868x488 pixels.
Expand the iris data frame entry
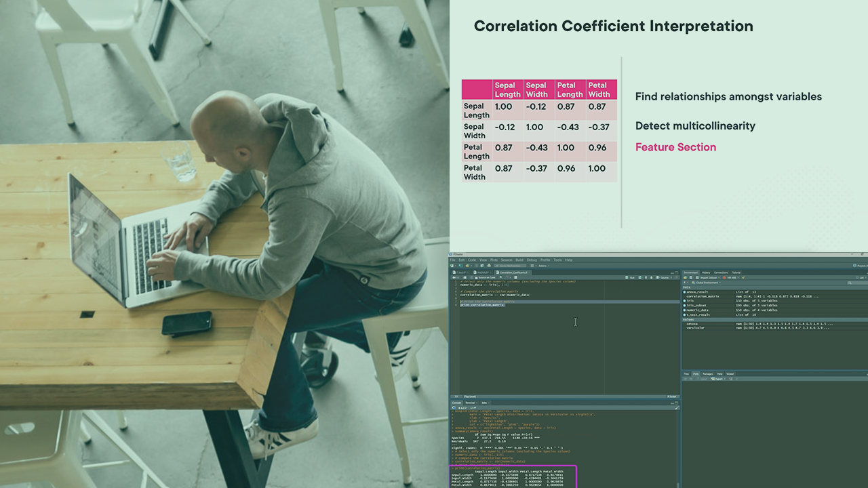pyautogui.click(x=685, y=301)
